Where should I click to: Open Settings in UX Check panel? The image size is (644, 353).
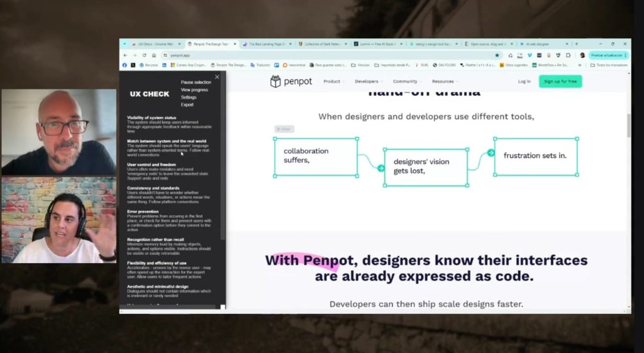click(189, 98)
